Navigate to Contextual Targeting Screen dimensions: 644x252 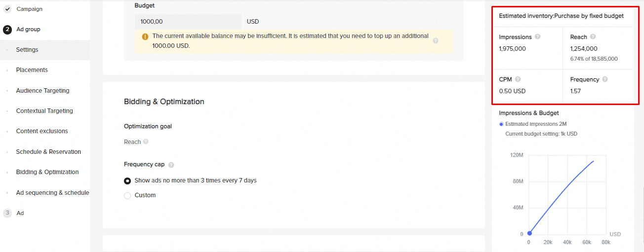[x=44, y=111]
